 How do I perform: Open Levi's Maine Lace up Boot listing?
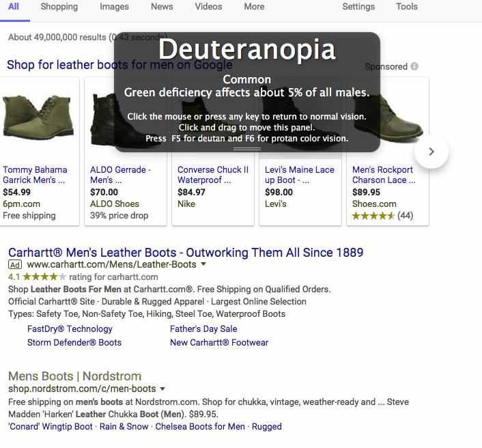[x=300, y=175]
